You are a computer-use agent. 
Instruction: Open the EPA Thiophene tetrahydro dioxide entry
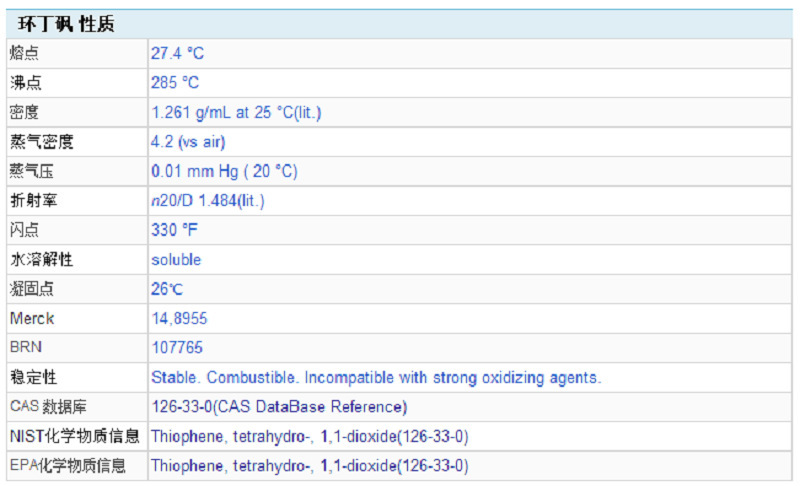pyautogui.click(x=310, y=466)
